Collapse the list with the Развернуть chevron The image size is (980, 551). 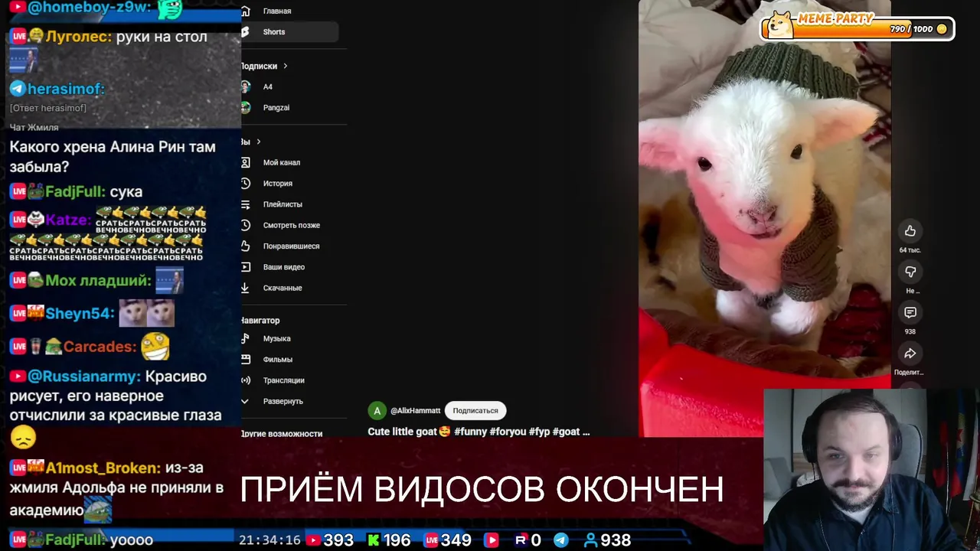coord(245,401)
